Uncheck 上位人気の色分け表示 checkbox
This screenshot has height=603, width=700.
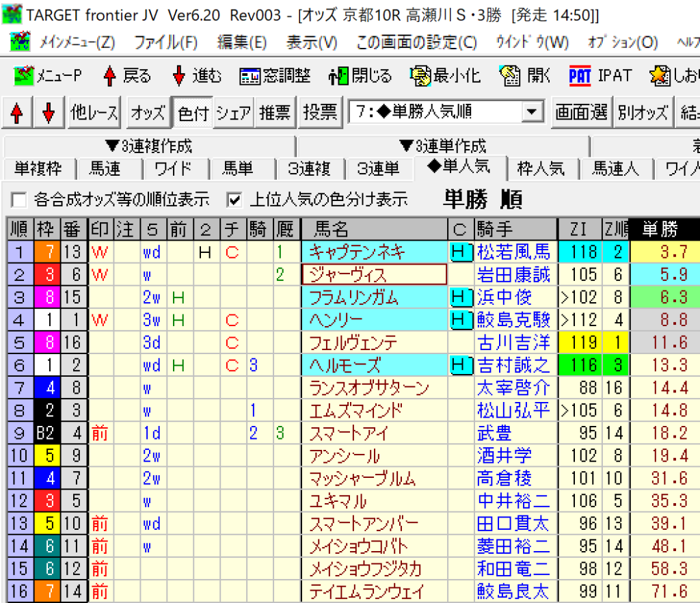pyautogui.click(x=234, y=200)
